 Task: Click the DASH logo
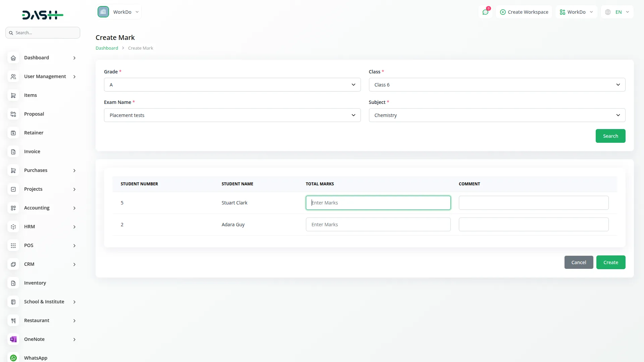(42, 15)
